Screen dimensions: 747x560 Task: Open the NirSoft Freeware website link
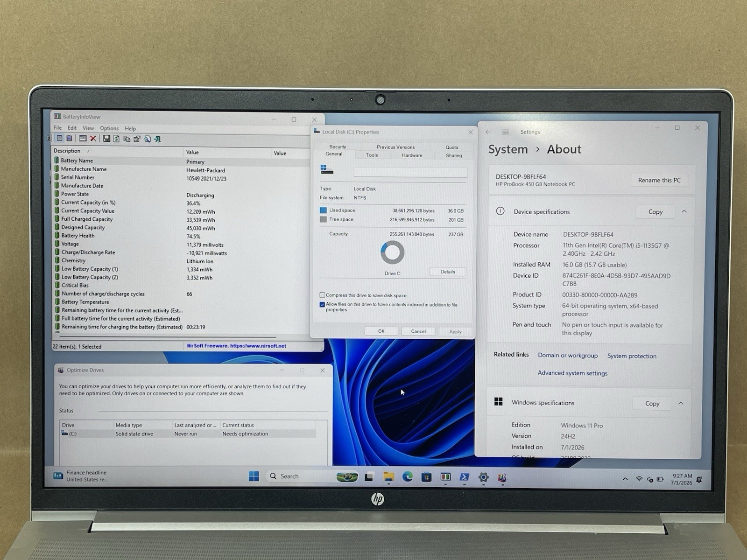click(237, 346)
